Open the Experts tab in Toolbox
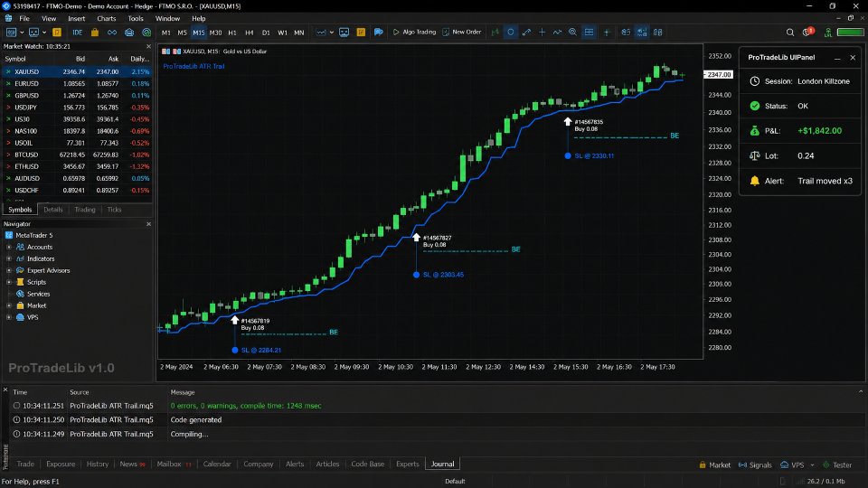This screenshot has width=868, height=488. [x=408, y=464]
